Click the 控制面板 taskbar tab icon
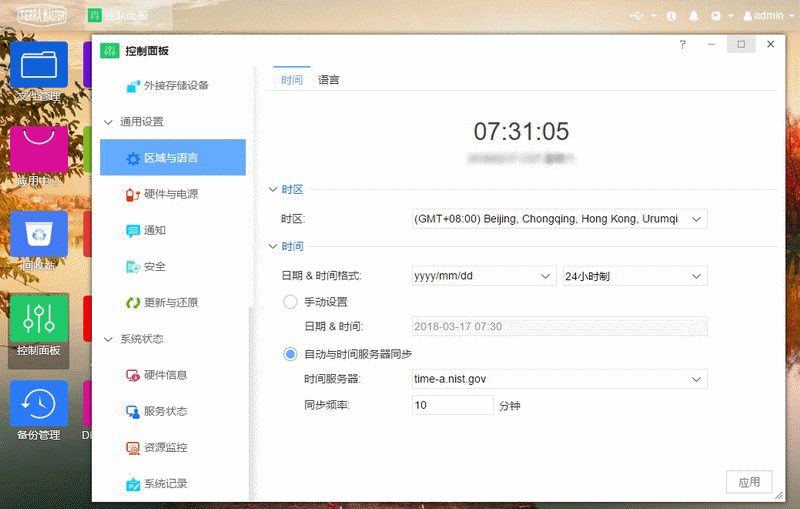The width and height of the screenshot is (800, 509). coord(94,15)
